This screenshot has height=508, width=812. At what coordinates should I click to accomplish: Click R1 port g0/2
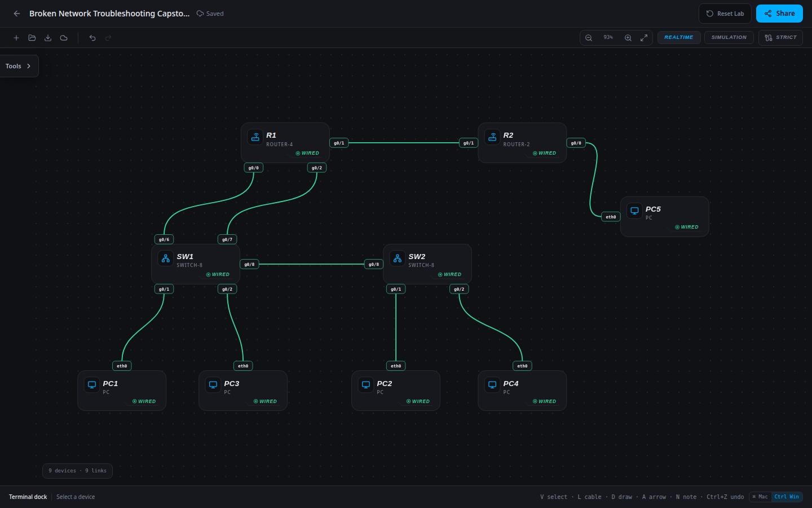pos(317,168)
